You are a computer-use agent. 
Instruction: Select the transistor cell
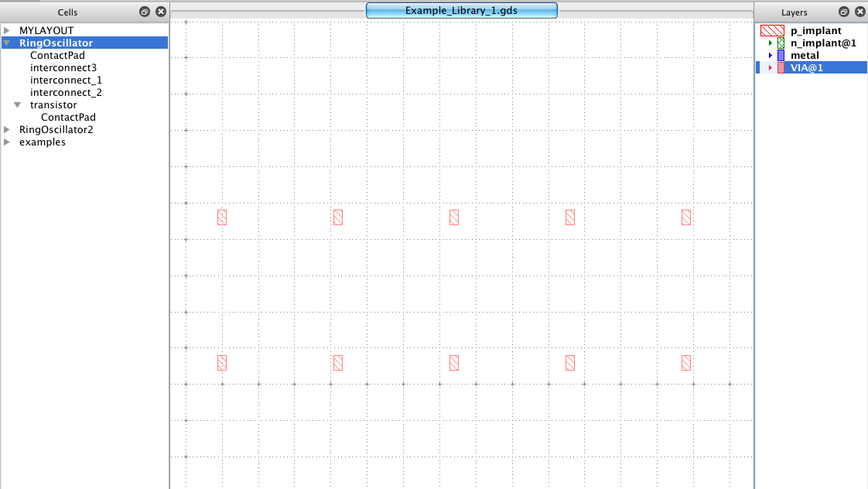pyautogui.click(x=53, y=104)
